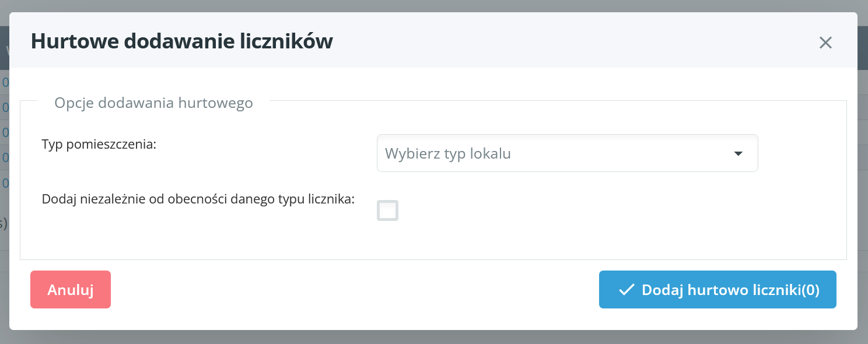
Task: Enable the 'Dodaj niezależnie od obecności' checkbox
Action: [388, 210]
